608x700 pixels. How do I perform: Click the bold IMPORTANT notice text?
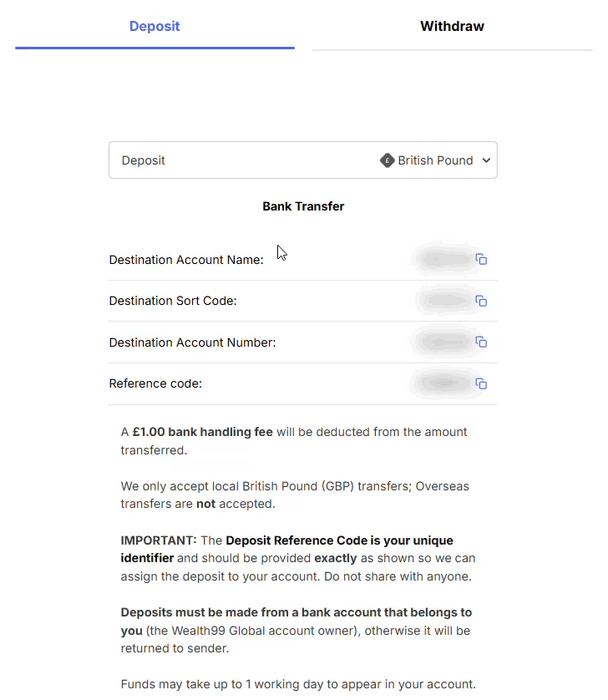(159, 540)
